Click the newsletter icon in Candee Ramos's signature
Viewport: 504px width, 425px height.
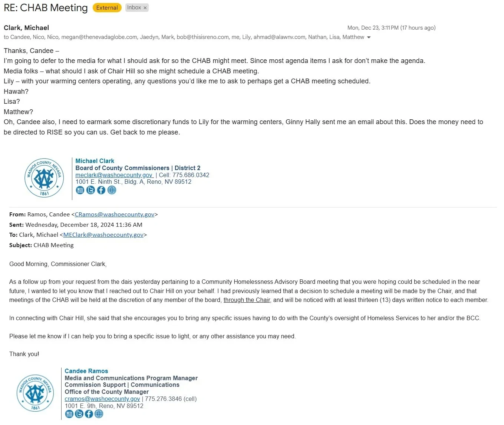(69, 414)
